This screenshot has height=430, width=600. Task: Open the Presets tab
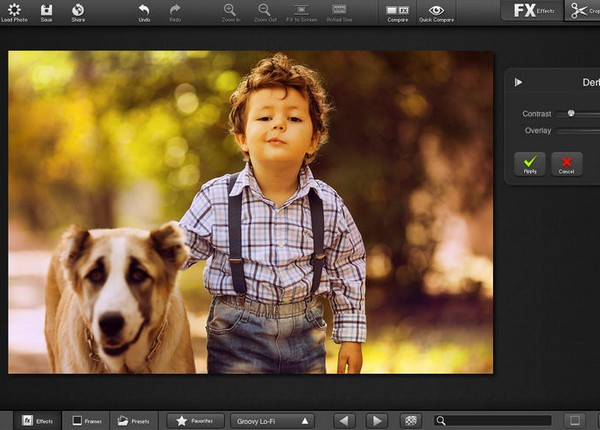click(134, 421)
